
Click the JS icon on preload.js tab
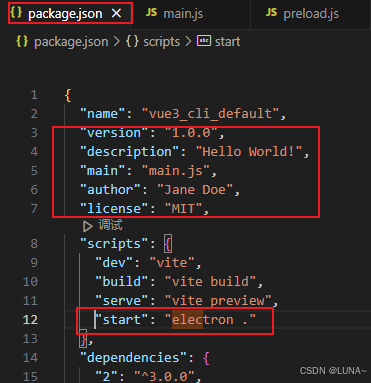272,13
